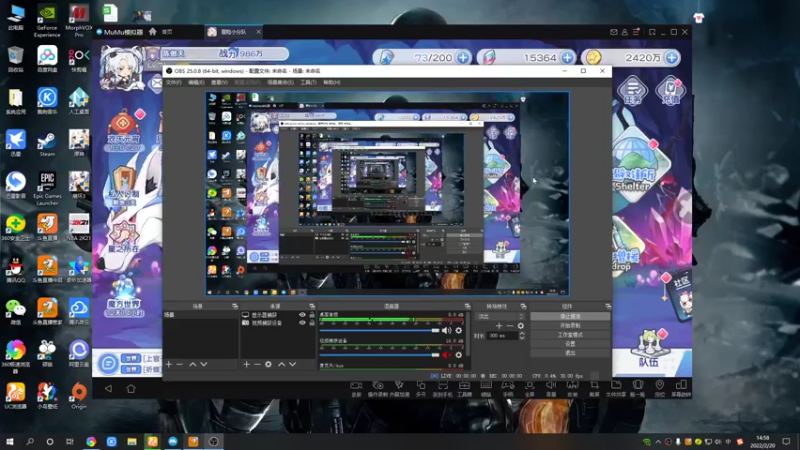Viewport: 800px width, 450px height.
Task: Decrease transition duration with down arrow
Action: [x=521, y=338]
